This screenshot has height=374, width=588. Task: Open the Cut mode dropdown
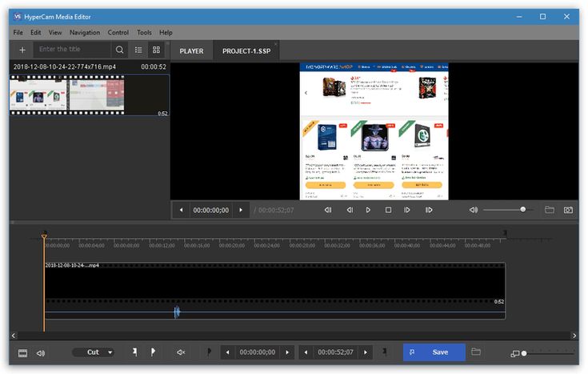[x=94, y=352]
